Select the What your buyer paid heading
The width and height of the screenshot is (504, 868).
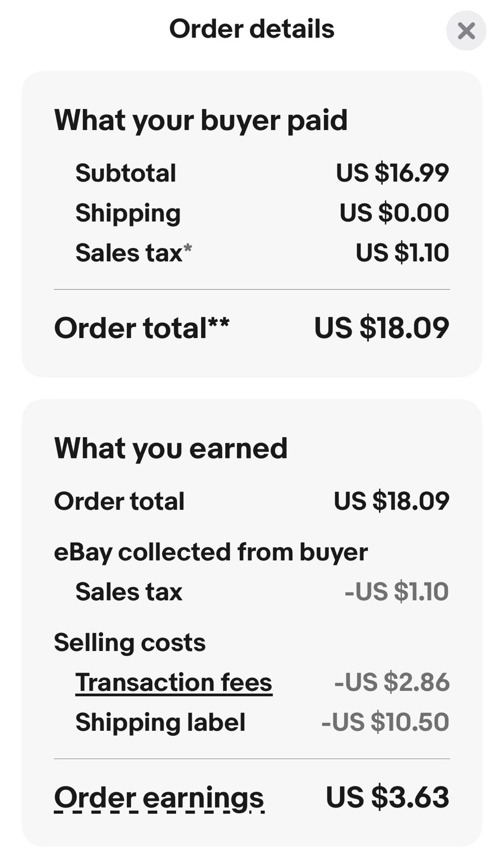click(201, 120)
